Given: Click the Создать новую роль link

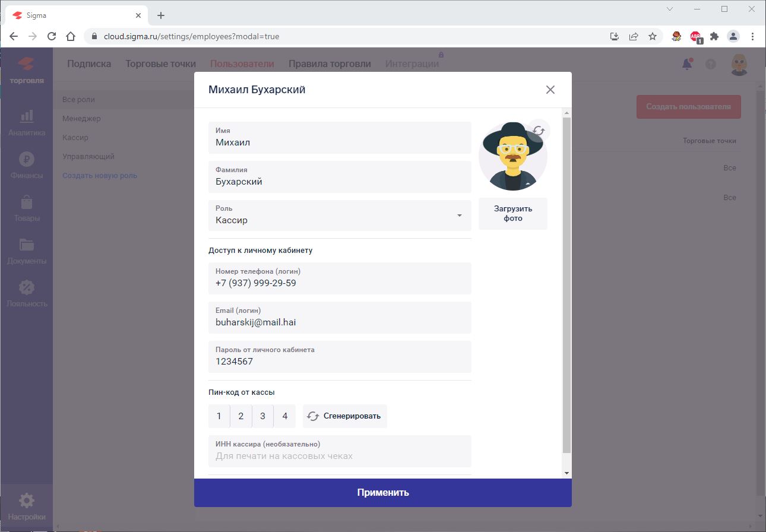Looking at the screenshot, I should 99,175.
